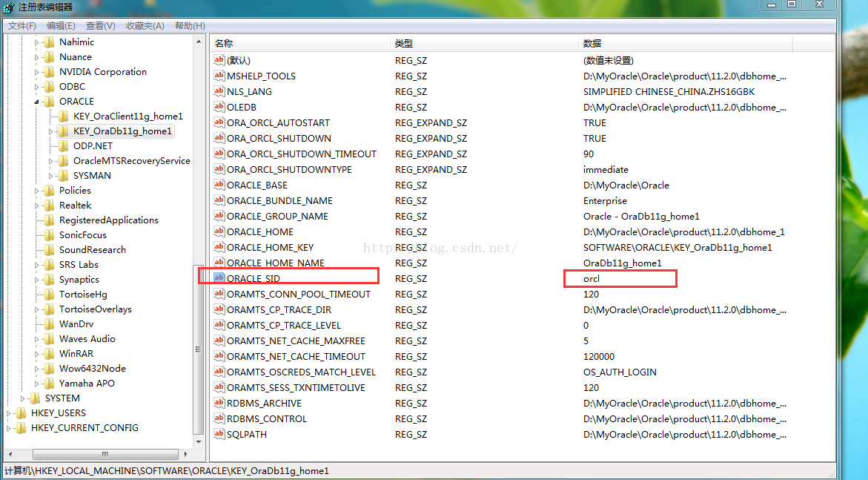This screenshot has width=868, height=480.
Task: Select the ORAMTS_OSCREDS_MATCH_LEVEL value name
Action: coord(301,372)
